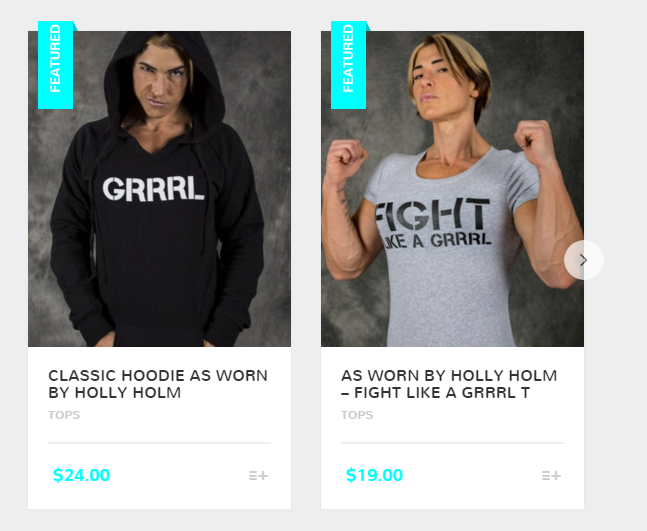Click the white GRRRL lettering on the hoodie
This screenshot has width=647, height=531.
pos(153,189)
